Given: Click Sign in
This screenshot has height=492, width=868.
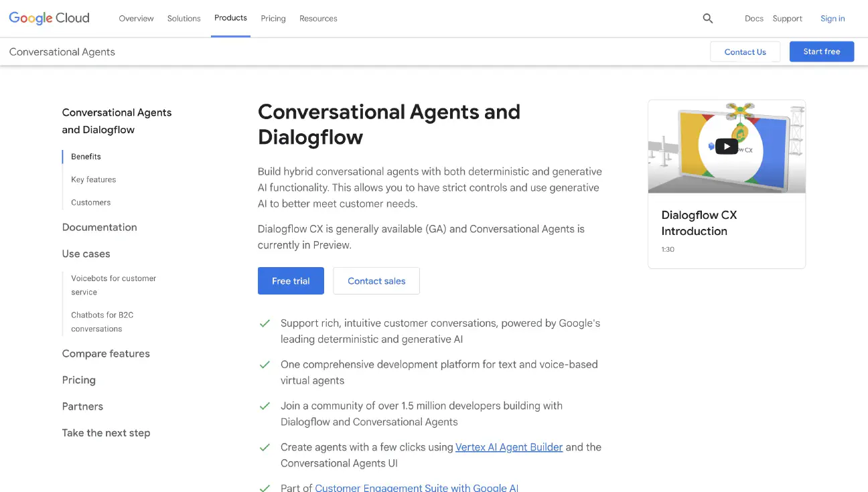Looking at the screenshot, I should click(x=833, y=19).
